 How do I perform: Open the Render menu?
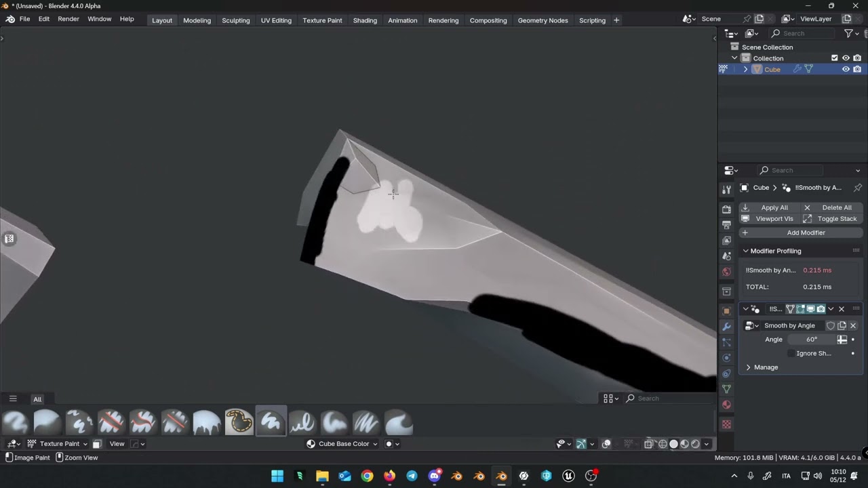(68, 19)
